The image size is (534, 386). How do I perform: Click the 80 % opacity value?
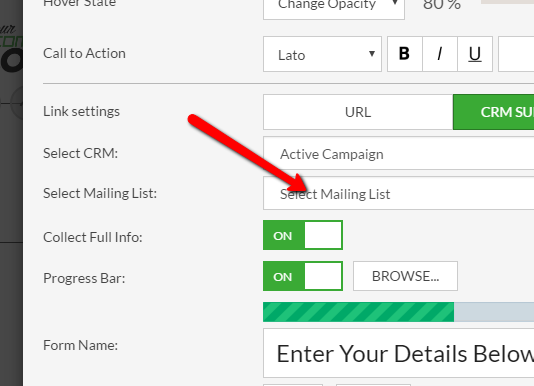coord(442,5)
